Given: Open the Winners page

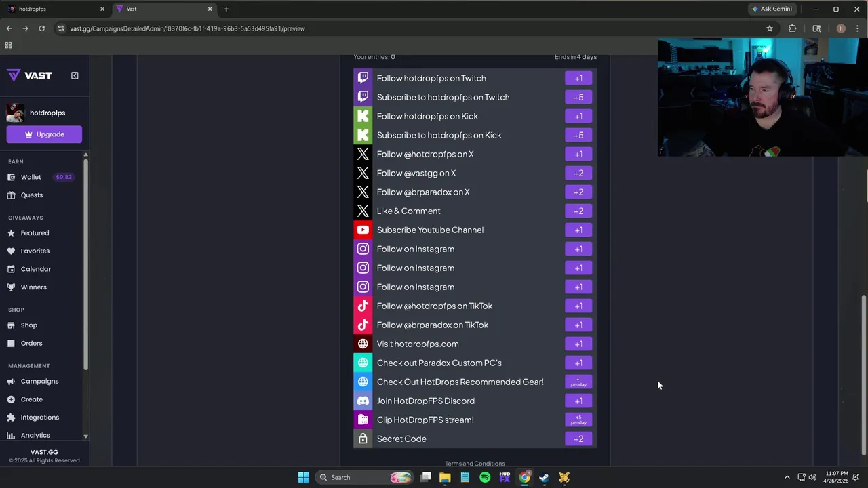Looking at the screenshot, I should click(27, 287).
